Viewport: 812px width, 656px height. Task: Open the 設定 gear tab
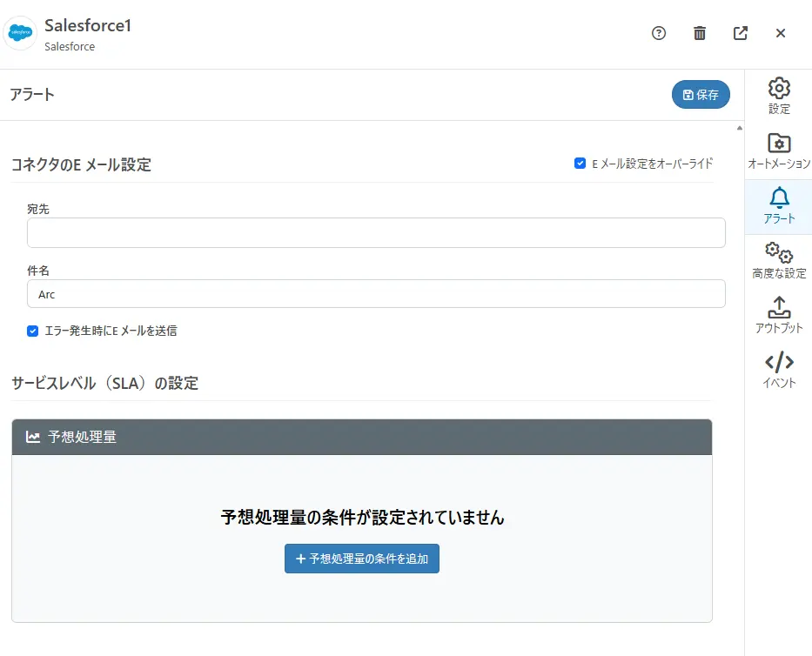[x=779, y=97]
